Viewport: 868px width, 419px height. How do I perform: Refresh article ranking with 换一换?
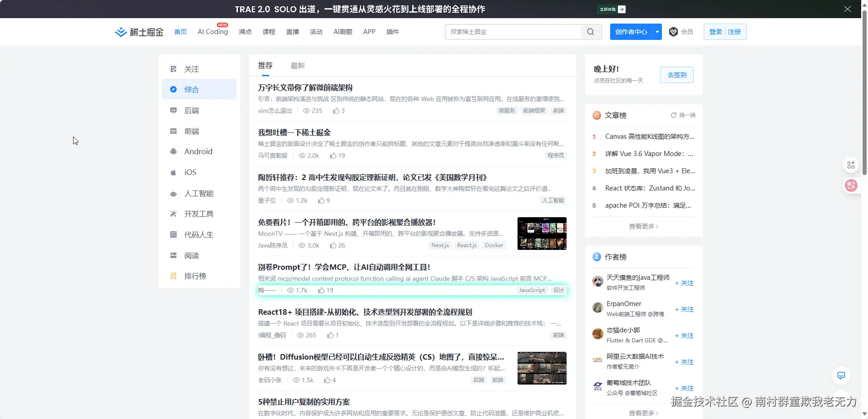coord(683,115)
